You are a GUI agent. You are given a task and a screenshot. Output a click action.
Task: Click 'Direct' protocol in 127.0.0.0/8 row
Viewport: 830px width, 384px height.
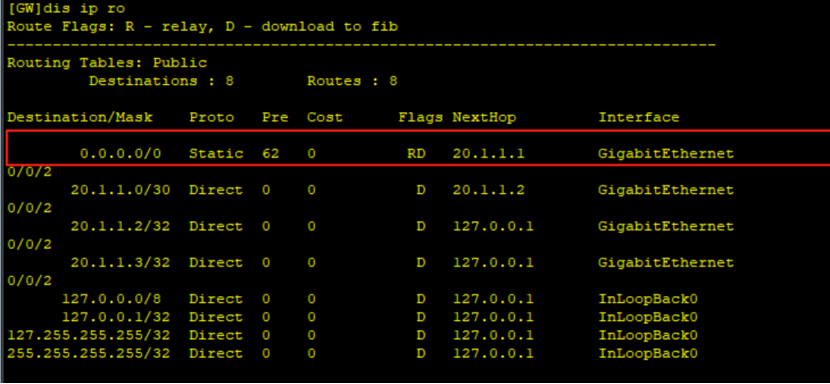pyautogui.click(x=216, y=299)
